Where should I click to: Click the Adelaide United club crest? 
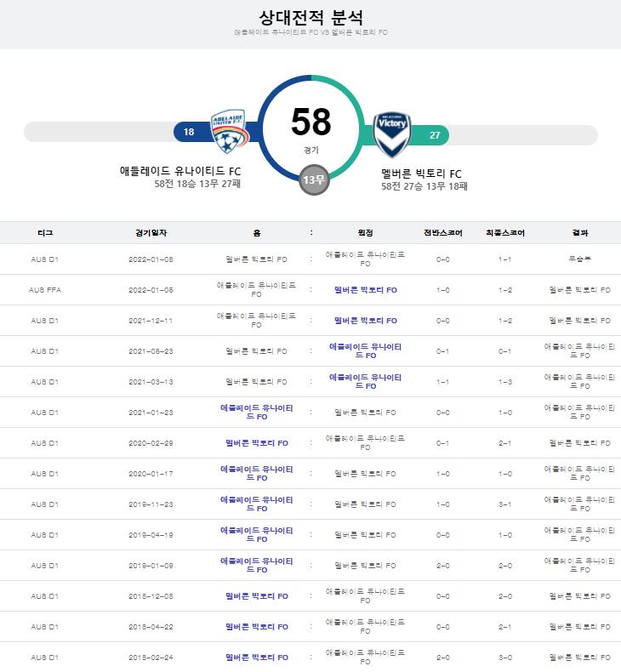coord(230,131)
